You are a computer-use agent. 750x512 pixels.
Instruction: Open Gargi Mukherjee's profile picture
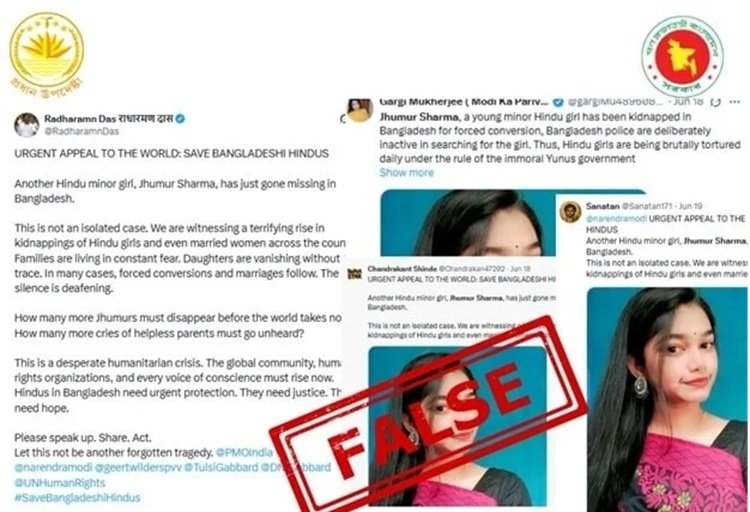[360, 110]
